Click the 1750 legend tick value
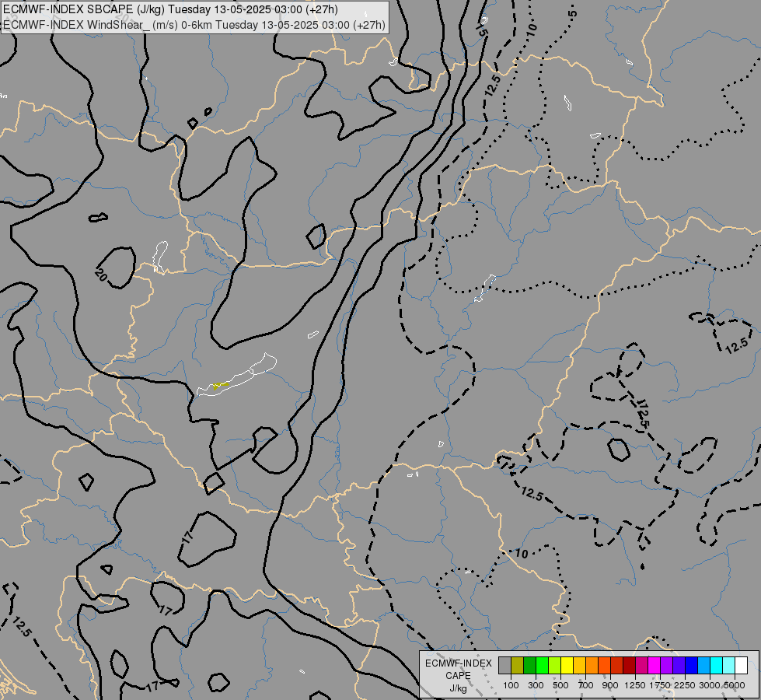Screen dimensions: 761x700 click(x=661, y=685)
